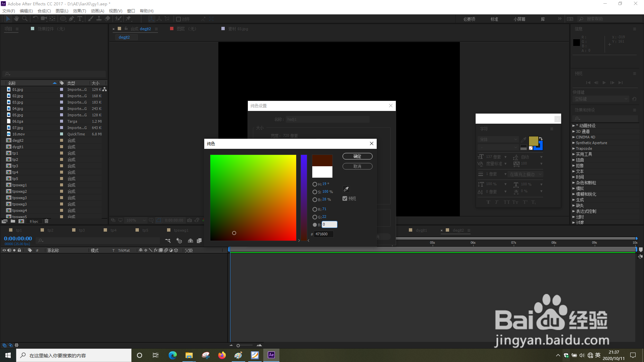
Task: Click the hex color value field
Action: tap(324, 234)
